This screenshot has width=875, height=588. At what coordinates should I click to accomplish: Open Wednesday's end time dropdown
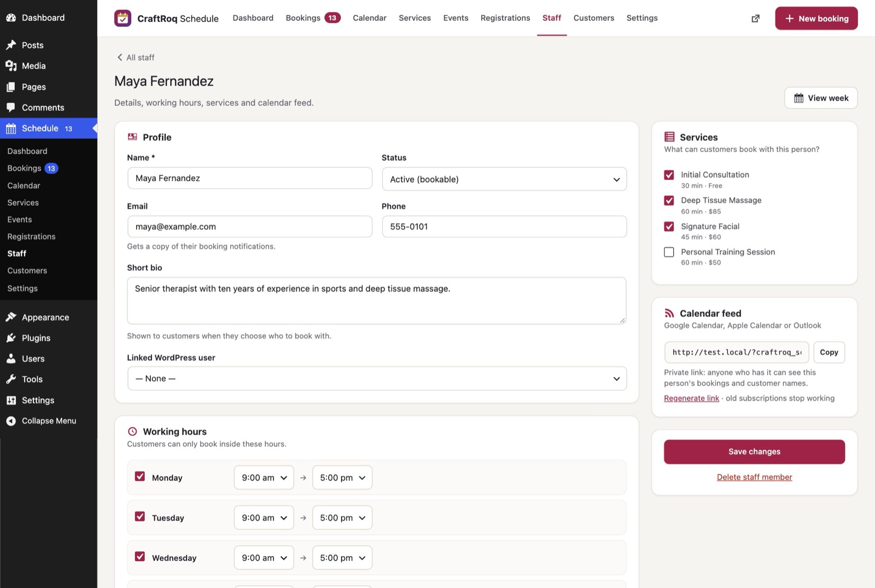(x=342, y=557)
